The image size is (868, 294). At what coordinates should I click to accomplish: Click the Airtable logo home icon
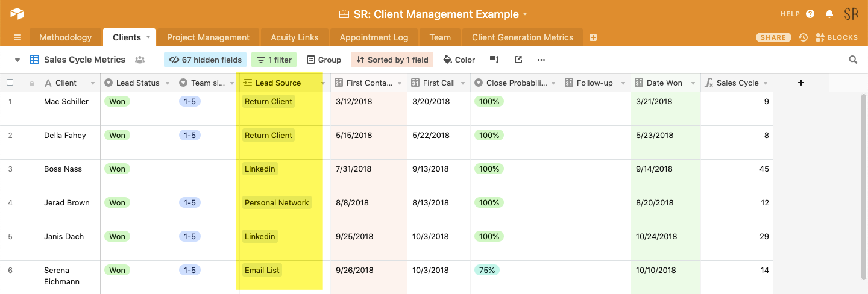pos(17,14)
